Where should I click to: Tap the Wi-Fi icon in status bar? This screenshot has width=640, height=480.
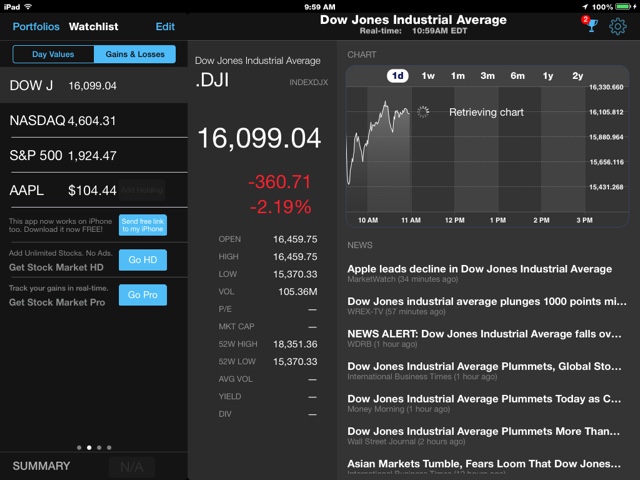(28, 7)
